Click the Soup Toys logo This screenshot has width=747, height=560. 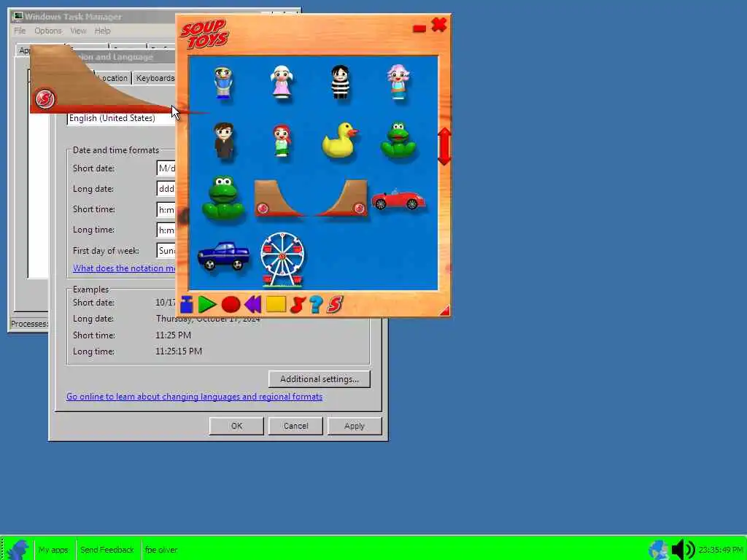coord(204,34)
